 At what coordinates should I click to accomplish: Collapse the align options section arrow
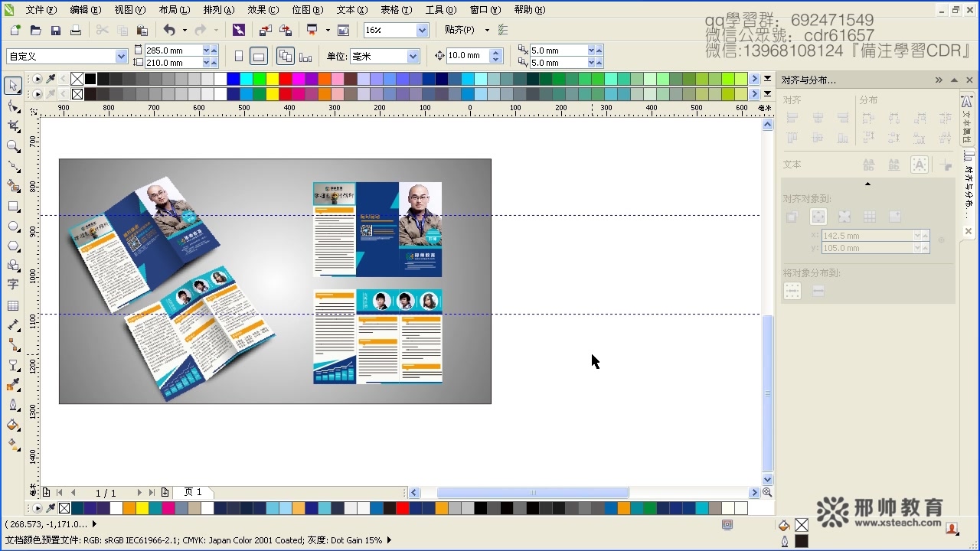pyautogui.click(x=867, y=184)
